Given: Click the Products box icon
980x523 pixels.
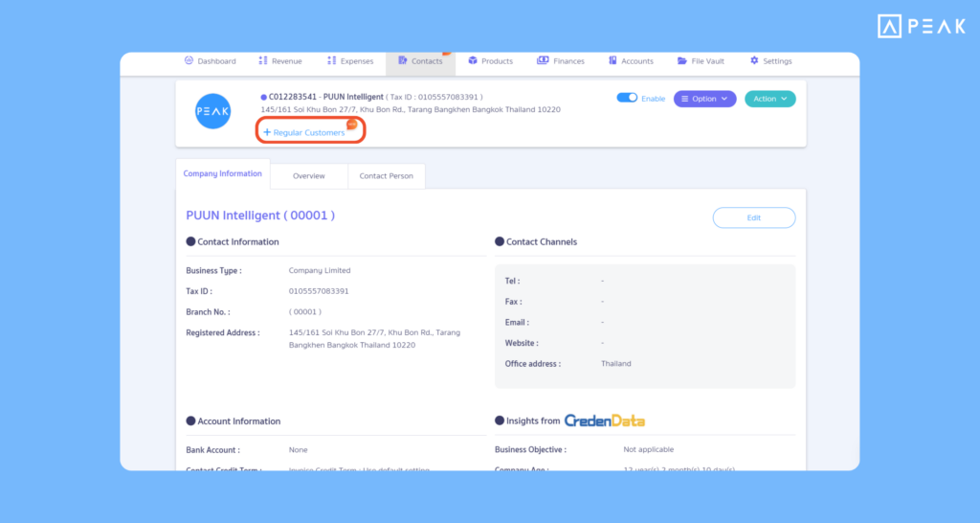Looking at the screenshot, I should point(473,60).
